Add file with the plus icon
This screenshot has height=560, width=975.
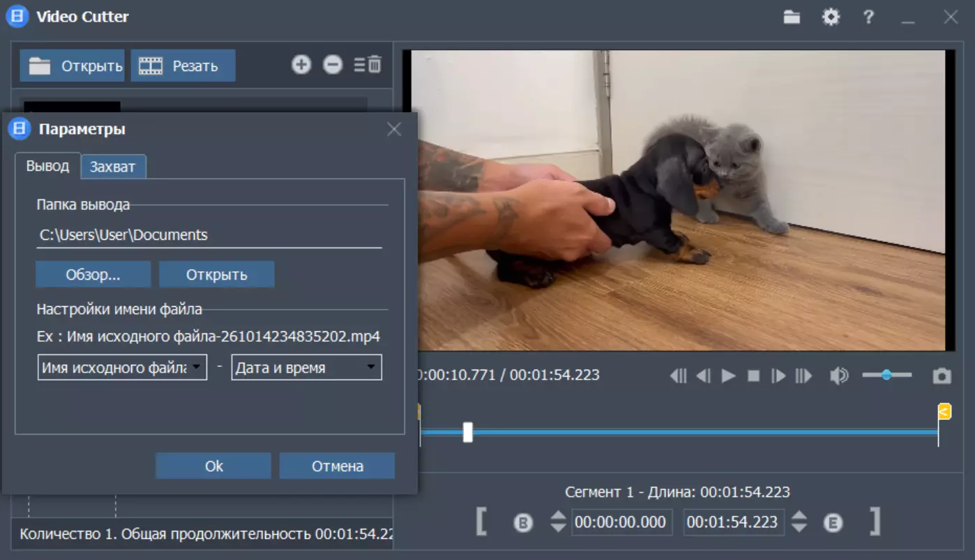[301, 65]
